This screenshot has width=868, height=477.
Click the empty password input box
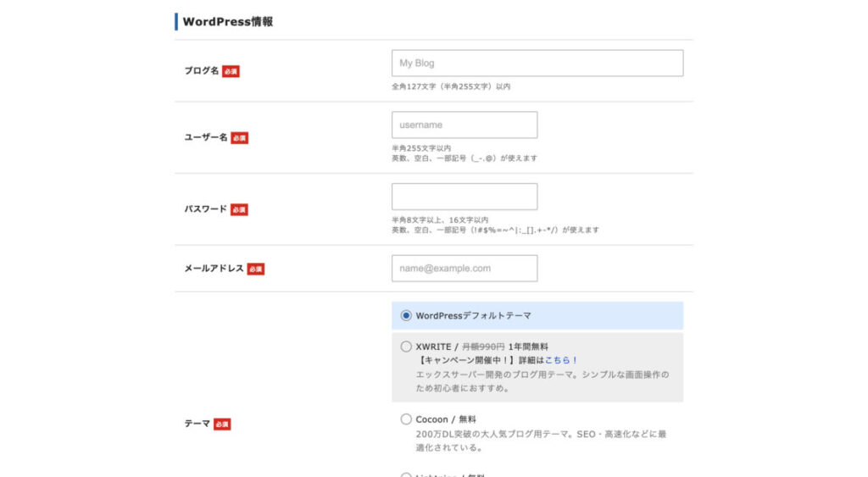464,197
